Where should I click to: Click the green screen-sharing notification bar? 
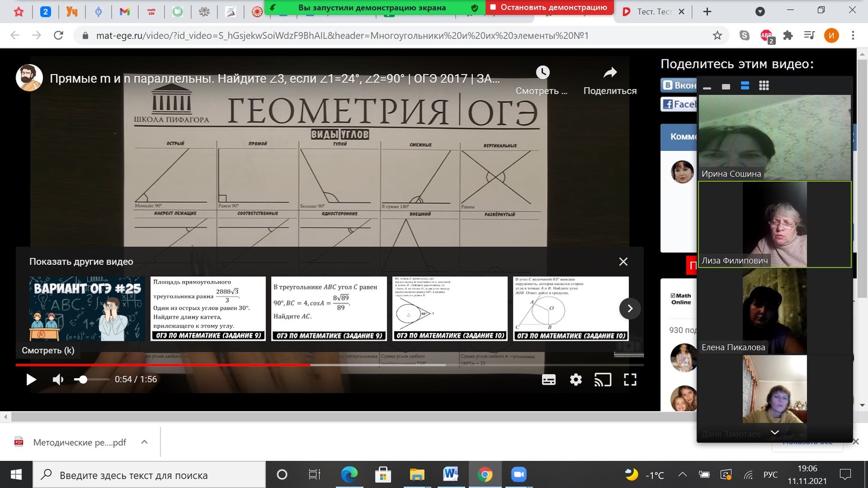point(375,8)
